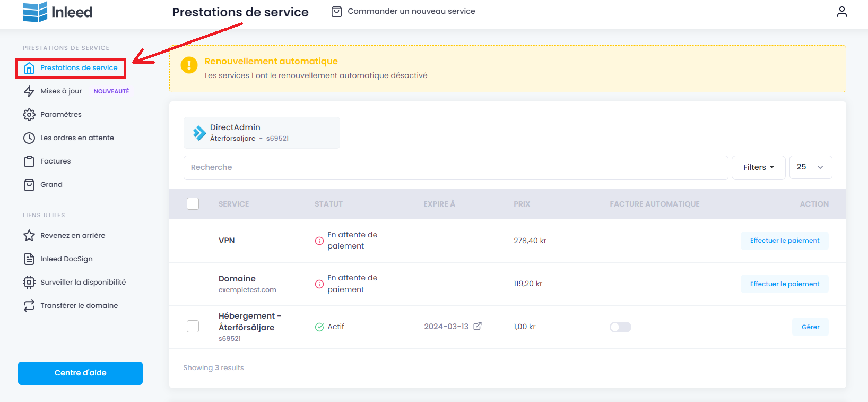Focus the Recherche search field
This screenshot has height=402, width=868.
[x=456, y=168]
